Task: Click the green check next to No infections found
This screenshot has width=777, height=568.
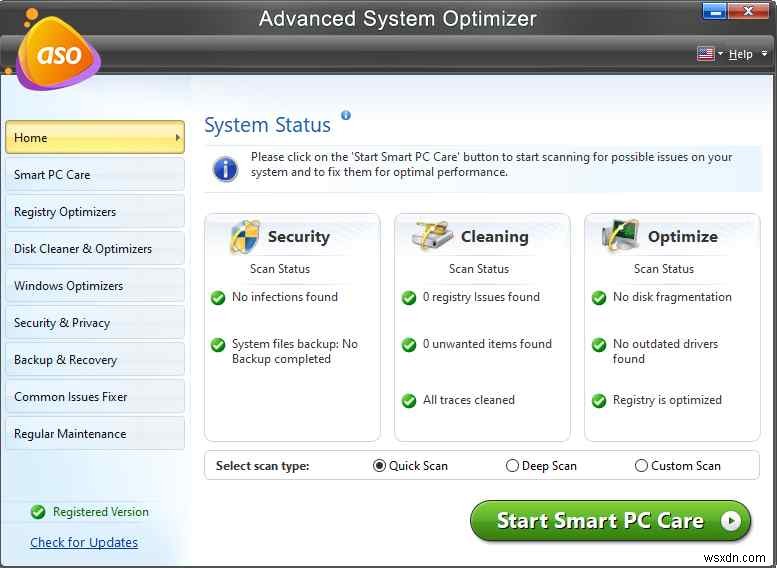Action: pos(218,297)
